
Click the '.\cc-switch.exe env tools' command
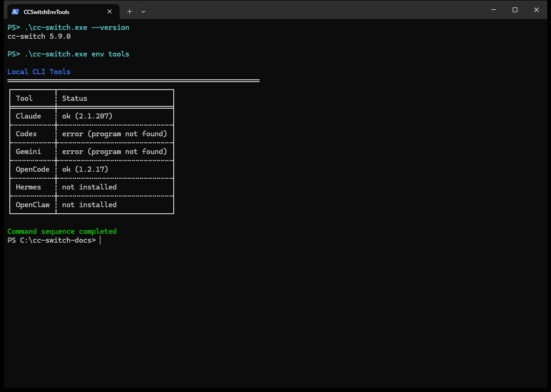(77, 54)
